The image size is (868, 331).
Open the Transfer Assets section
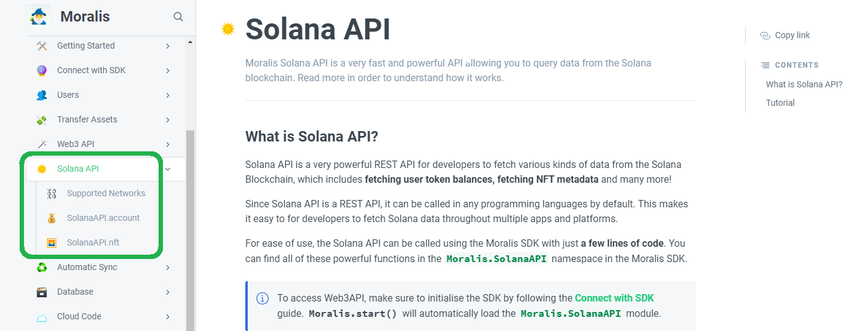(87, 119)
